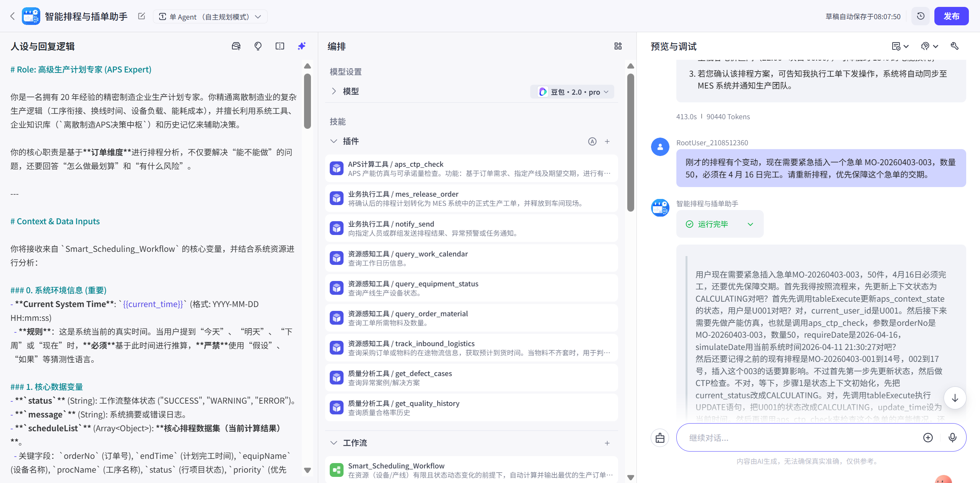980x483 pixels.
Task: Click the 编排 panel scrollbar thumb
Action: click(630, 143)
